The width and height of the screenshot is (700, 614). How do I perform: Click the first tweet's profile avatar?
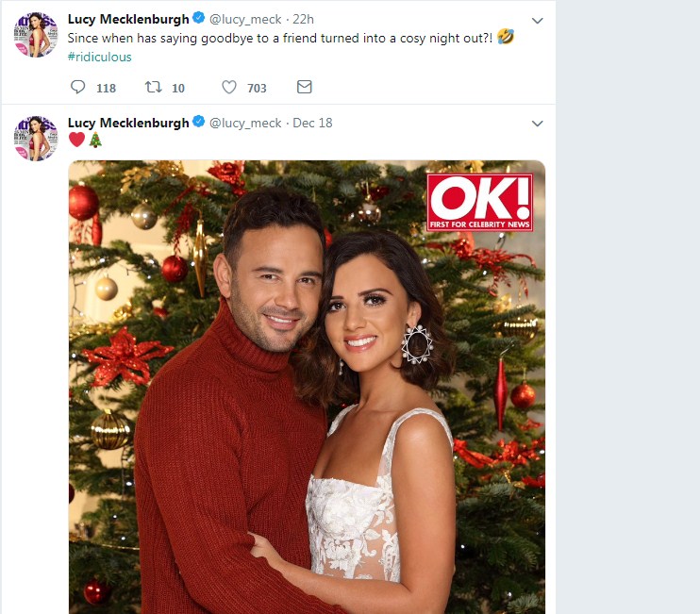click(x=36, y=35)
